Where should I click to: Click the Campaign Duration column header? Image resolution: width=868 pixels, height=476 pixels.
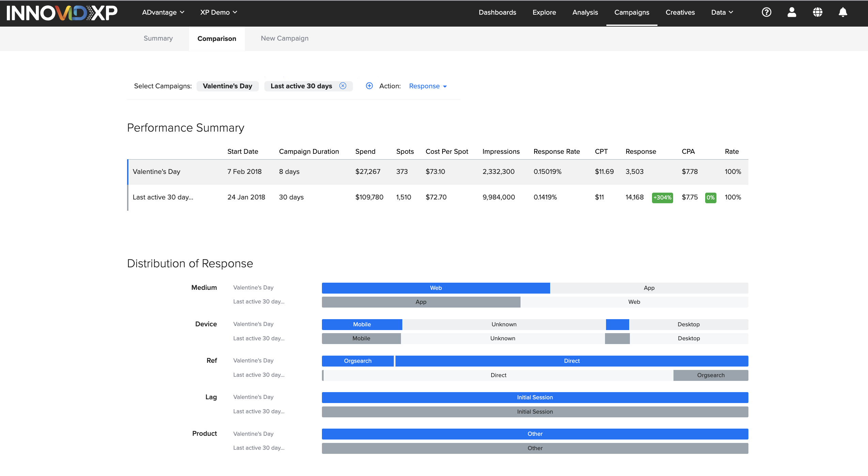pos(309,151)
